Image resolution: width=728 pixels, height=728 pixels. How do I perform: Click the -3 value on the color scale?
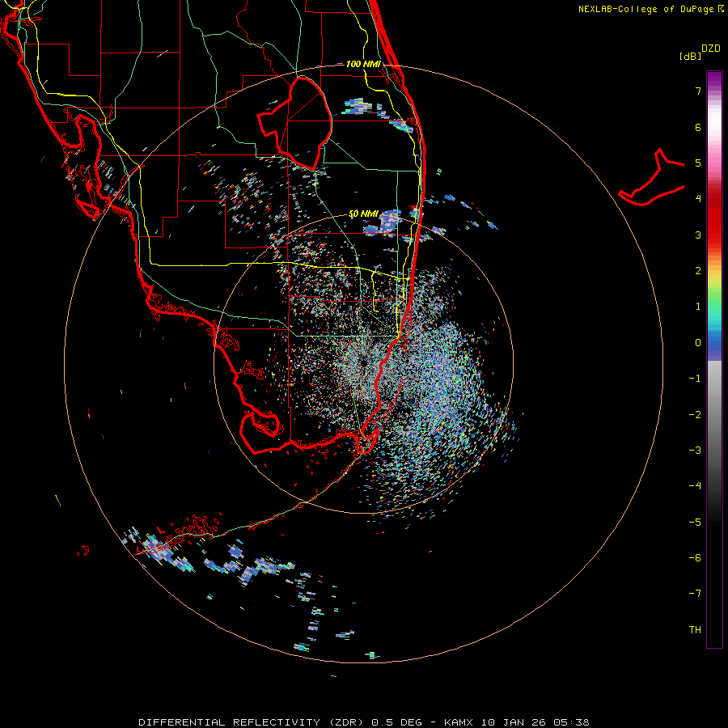(x=695, y=451)
